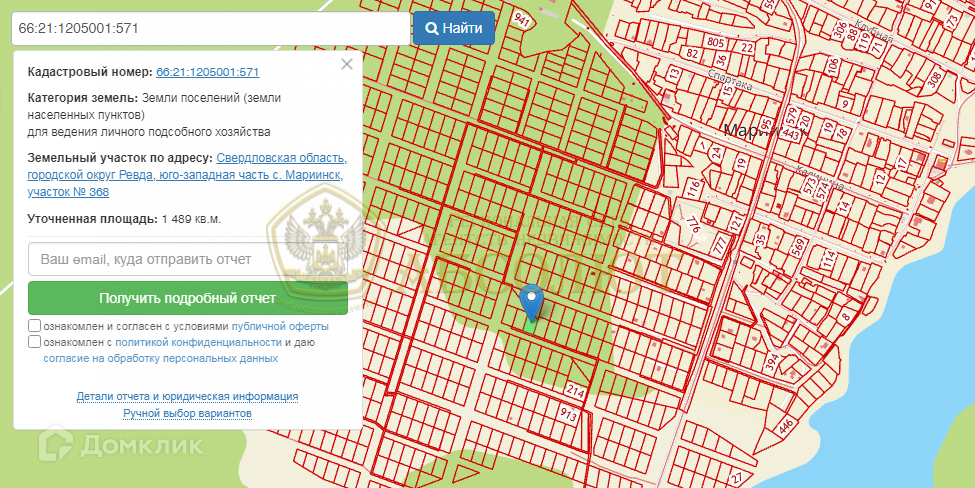Click the search magnifier icon in Найти

point(431,29)
